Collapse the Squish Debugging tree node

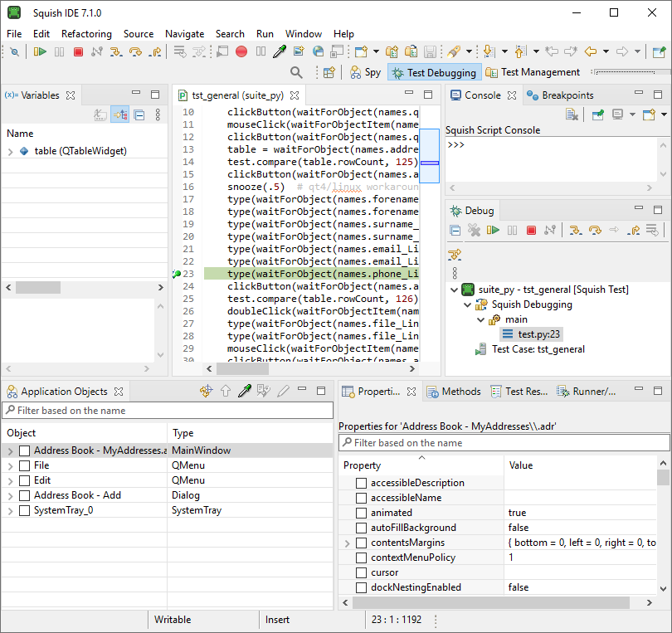coord(467,305)
